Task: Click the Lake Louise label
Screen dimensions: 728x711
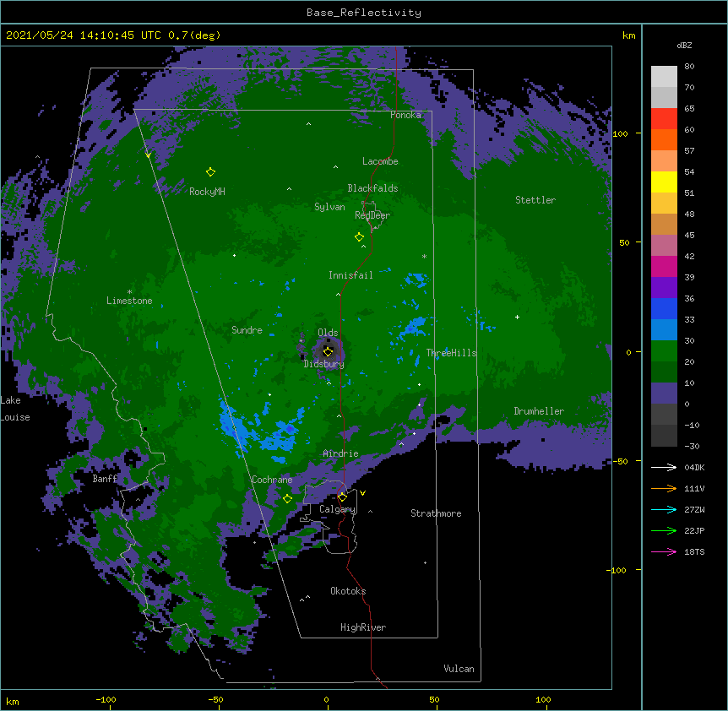Action: click(x=15, y=409)
